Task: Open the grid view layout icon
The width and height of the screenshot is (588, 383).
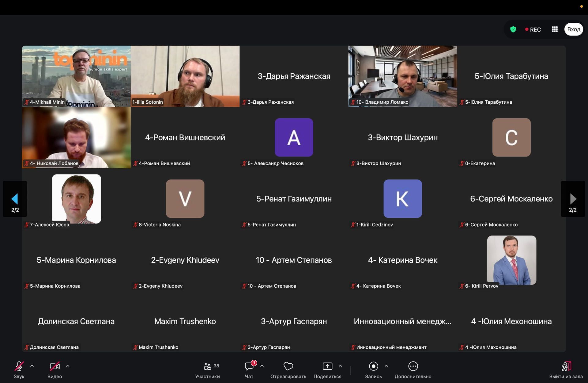Action: coord(555,29)
